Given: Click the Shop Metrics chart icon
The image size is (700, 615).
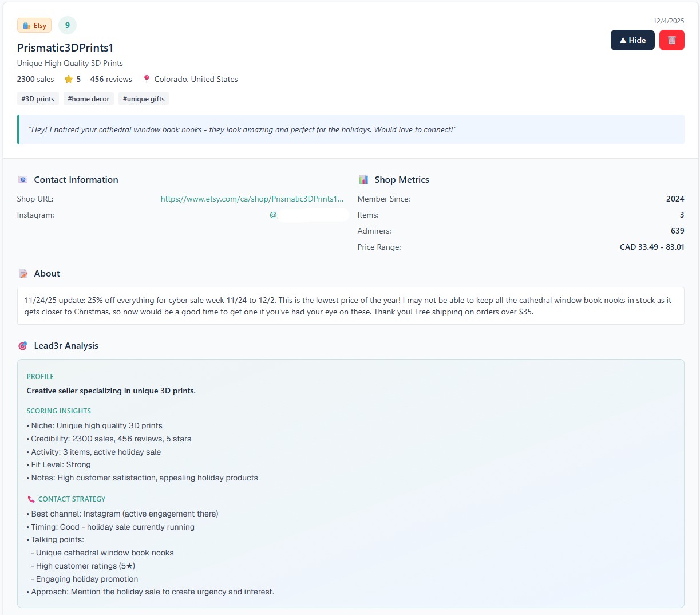Looking at the screenshot, I should [363, 179].
